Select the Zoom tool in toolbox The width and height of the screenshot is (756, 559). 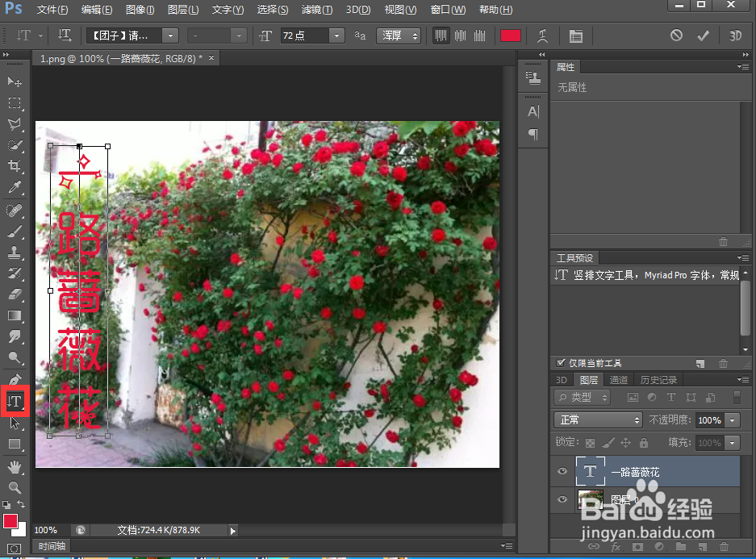tap(15, 488)
